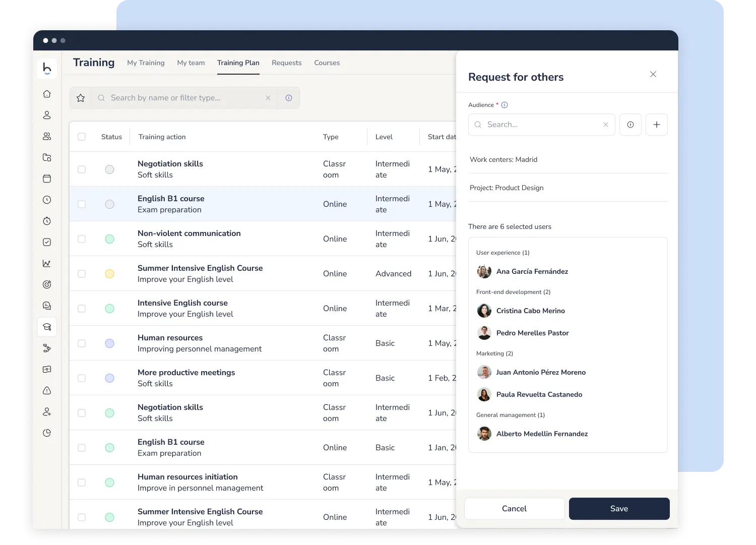Switch to the My Training tab
The width and height of the screenshot is (756, 545).
pos(146,63)
